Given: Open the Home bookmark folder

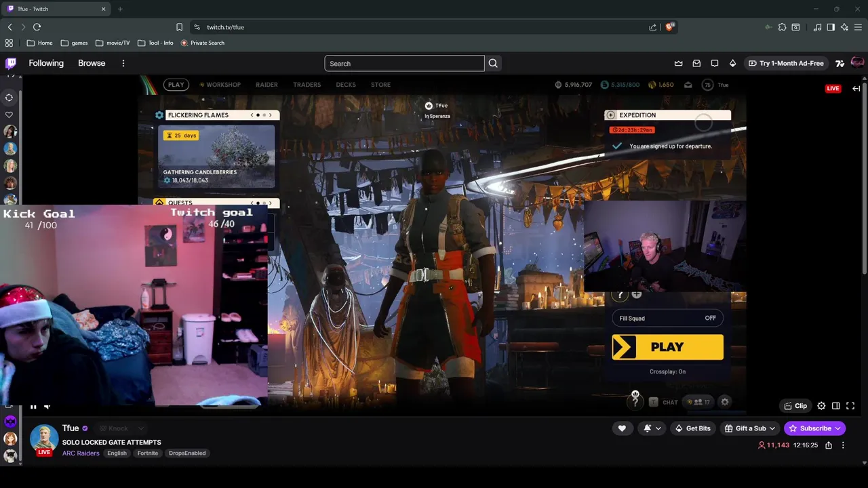Looking at the screenshot, I should [39, 43].
